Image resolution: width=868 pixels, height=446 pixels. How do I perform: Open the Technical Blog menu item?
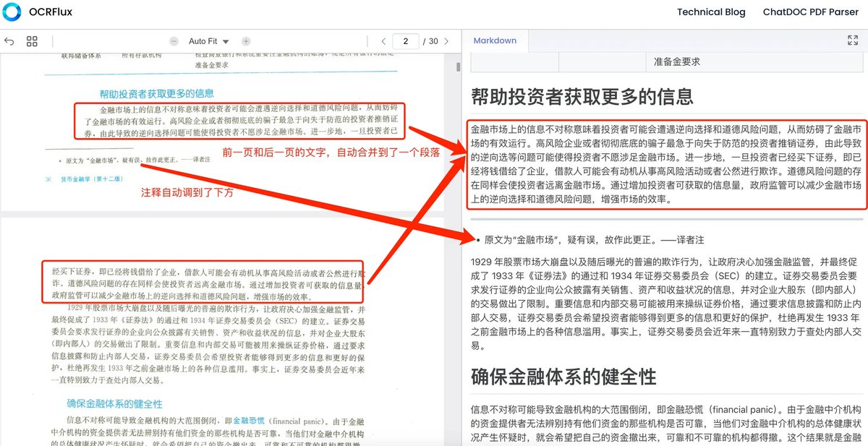711,12
